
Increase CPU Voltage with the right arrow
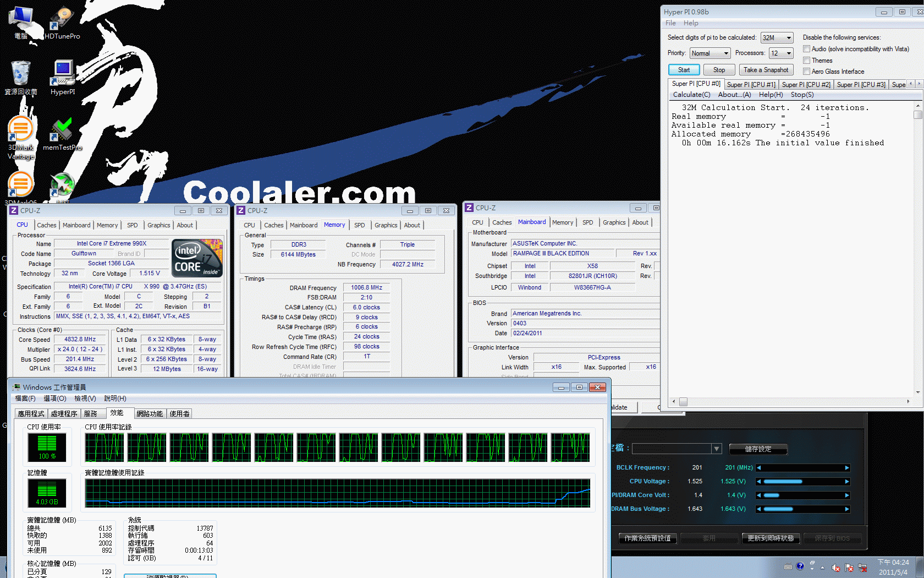point(847,482)
